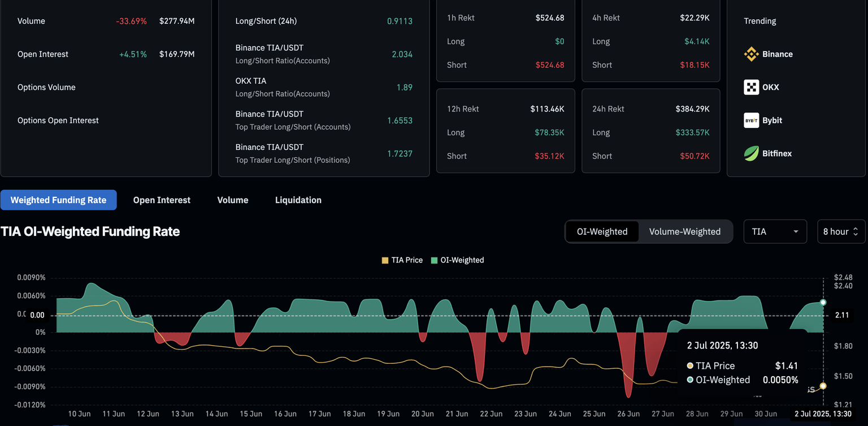Select the Liquidation tab
The height and width of the screenshot is (426, 868).
point(298,200)
